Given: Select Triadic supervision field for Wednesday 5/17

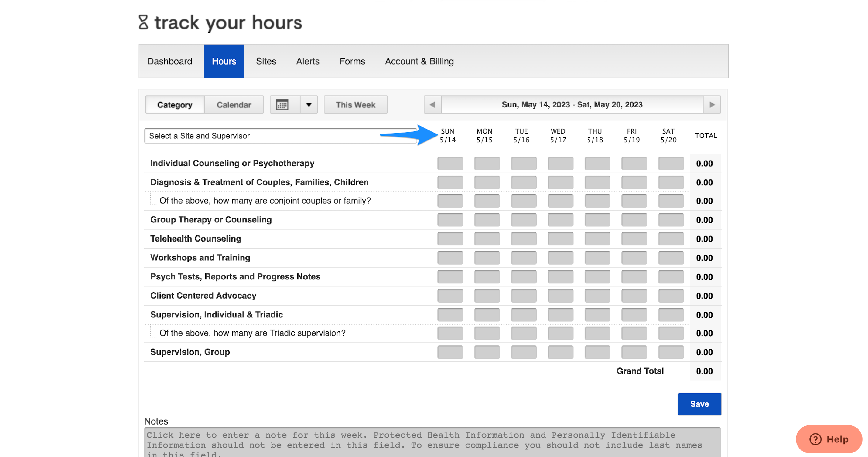Looking at the screenshot, I should point(560,333).
